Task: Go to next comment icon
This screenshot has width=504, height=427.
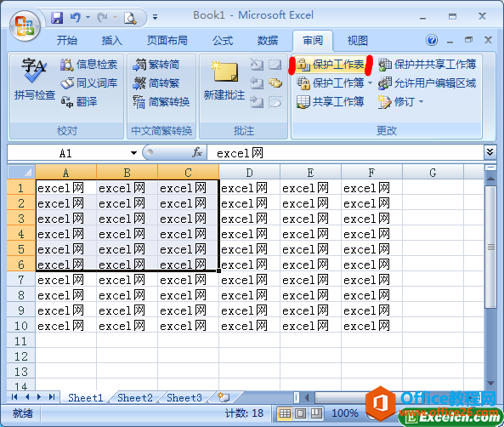Action: click(x=257, y=102)
